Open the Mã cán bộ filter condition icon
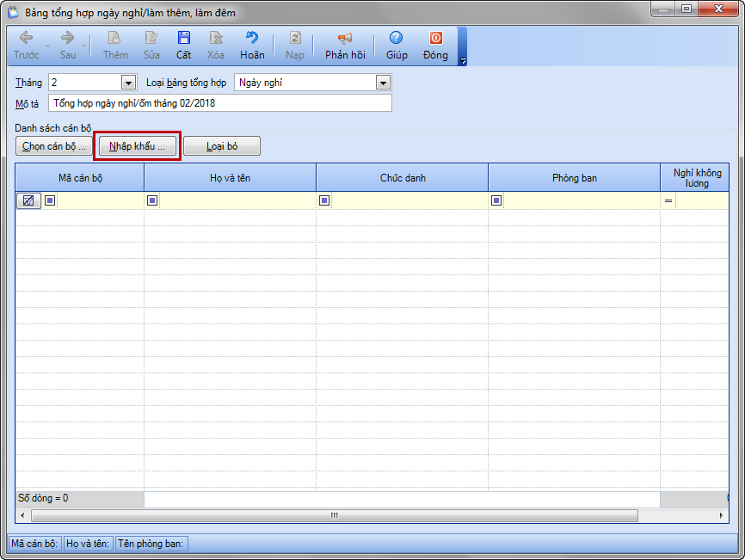This screenshot has width=745, height=560. (x=50, y=200)
